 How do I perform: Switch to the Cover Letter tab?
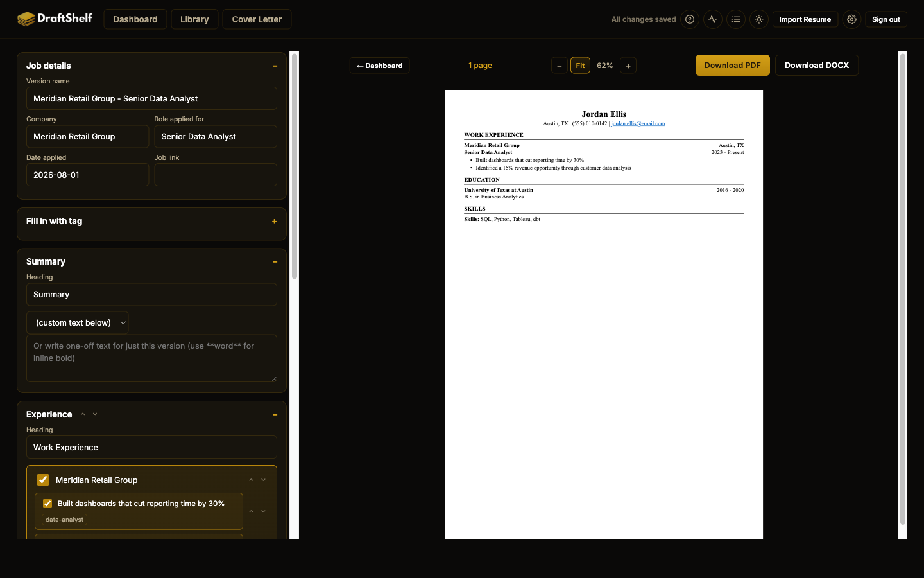(257, 19)
